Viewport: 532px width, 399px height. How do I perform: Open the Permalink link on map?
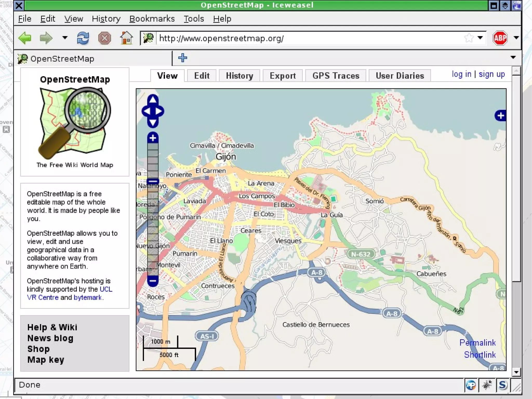(477, 343)
